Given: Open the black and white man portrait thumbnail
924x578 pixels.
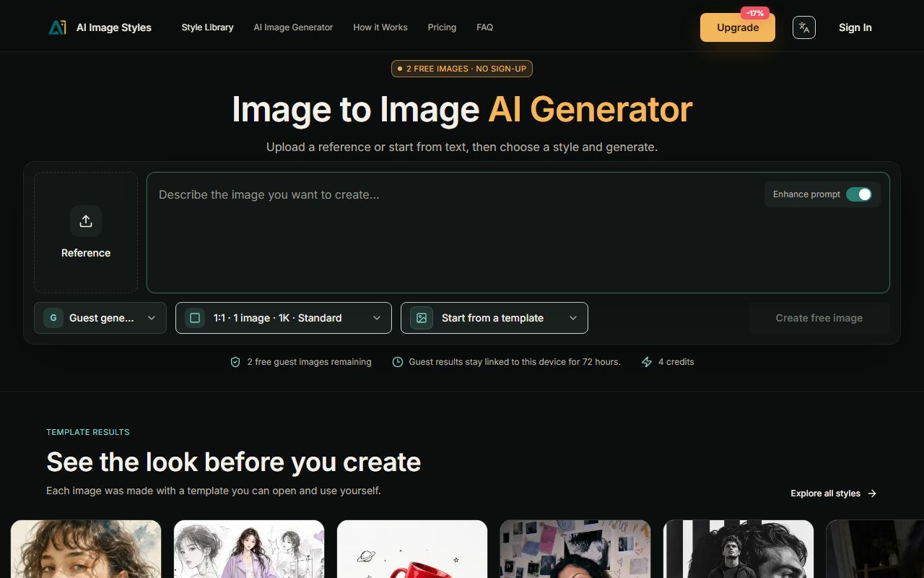Looking at the screenshot, I should (x=738, y=549).
